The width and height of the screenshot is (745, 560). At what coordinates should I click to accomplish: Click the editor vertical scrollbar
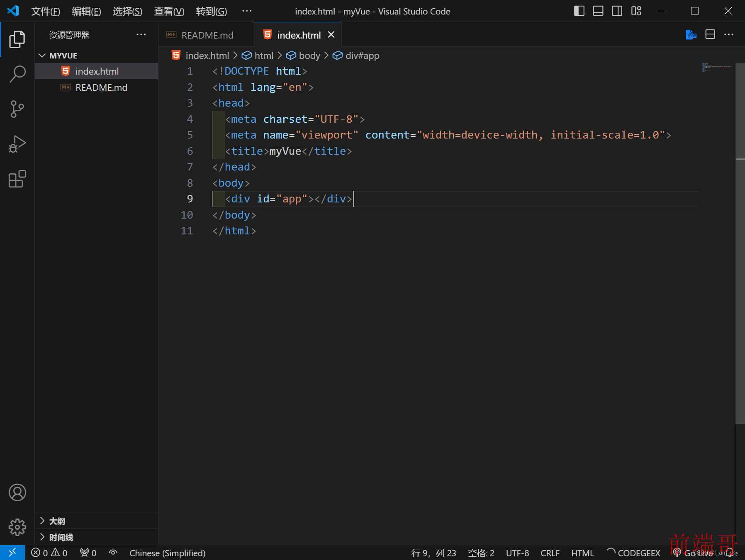click(x=740, y=243)
